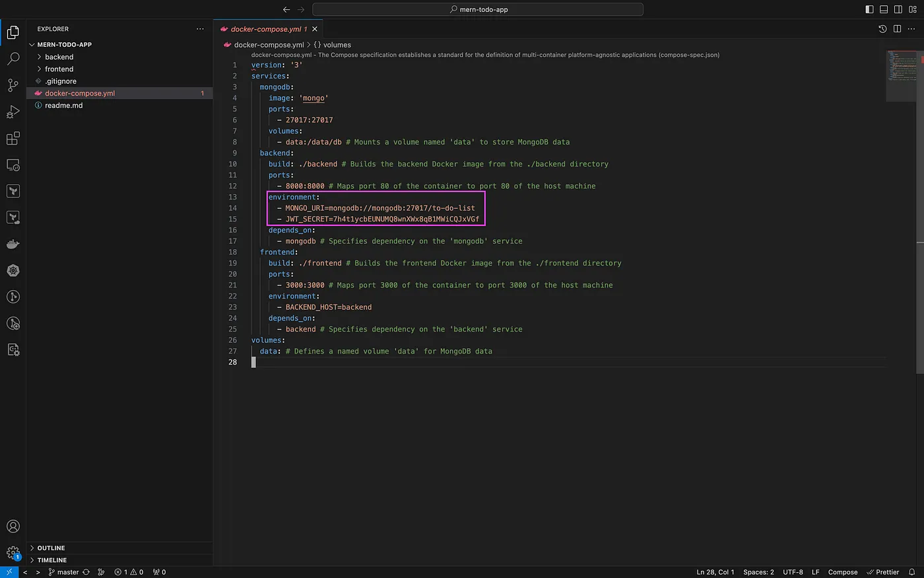Toggle the secondary side bar

[898, 9]
